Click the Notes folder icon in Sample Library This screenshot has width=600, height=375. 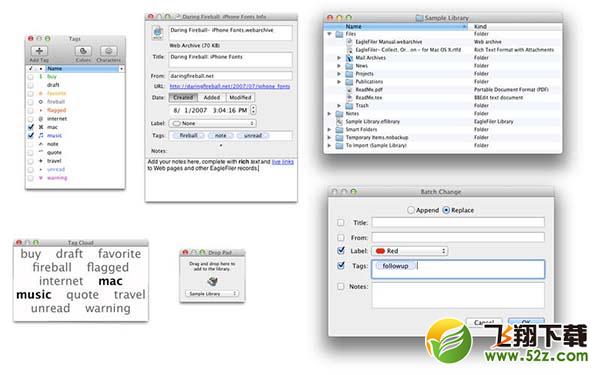click(339, 114)
